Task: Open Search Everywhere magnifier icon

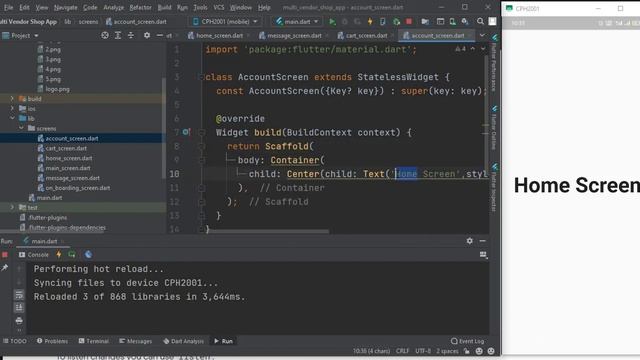Action: 480,21
